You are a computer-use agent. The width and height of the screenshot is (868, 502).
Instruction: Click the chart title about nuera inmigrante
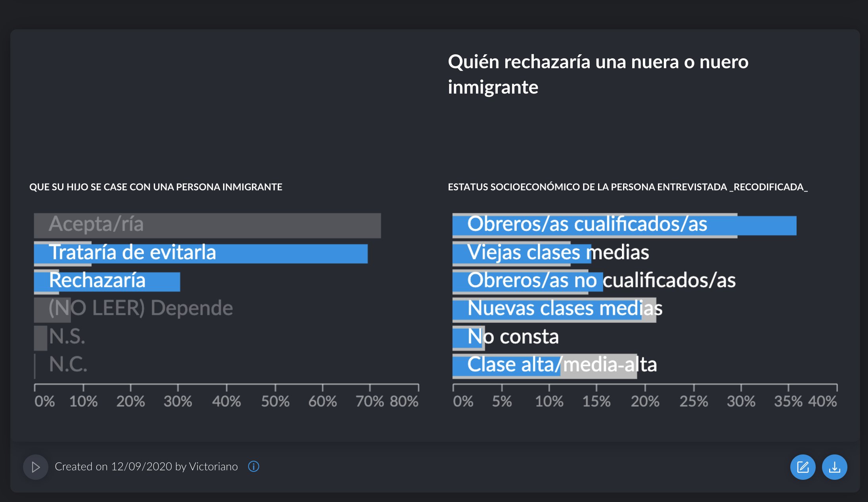point(598,74)
